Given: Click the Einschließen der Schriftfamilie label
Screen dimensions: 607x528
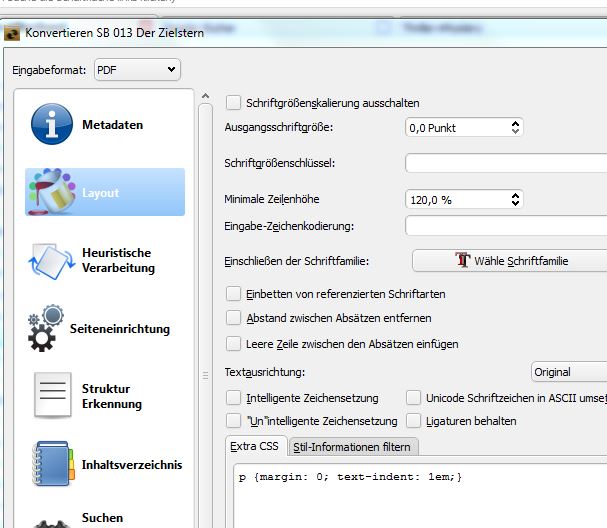Looking at the screenshot, I should [x=297, y=261].
